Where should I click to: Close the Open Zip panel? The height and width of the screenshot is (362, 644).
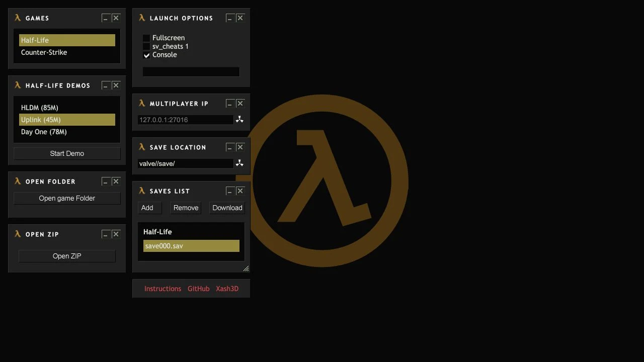(116, 234)
